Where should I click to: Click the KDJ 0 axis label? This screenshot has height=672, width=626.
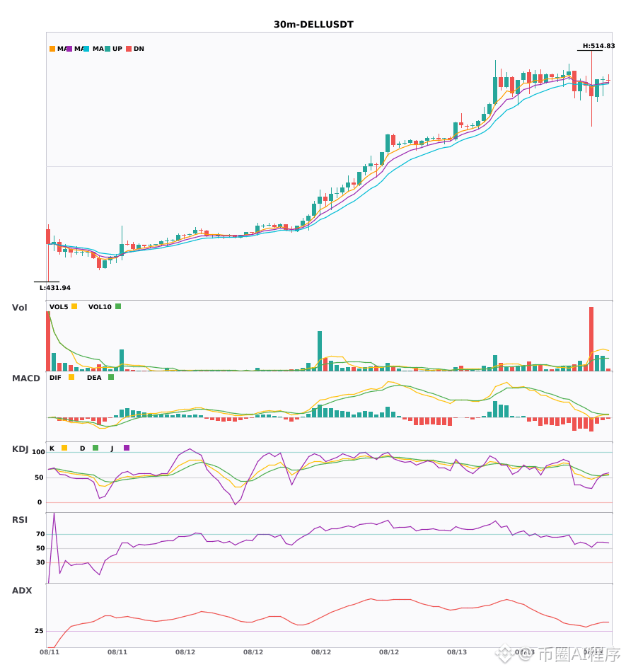click(40, 502)
